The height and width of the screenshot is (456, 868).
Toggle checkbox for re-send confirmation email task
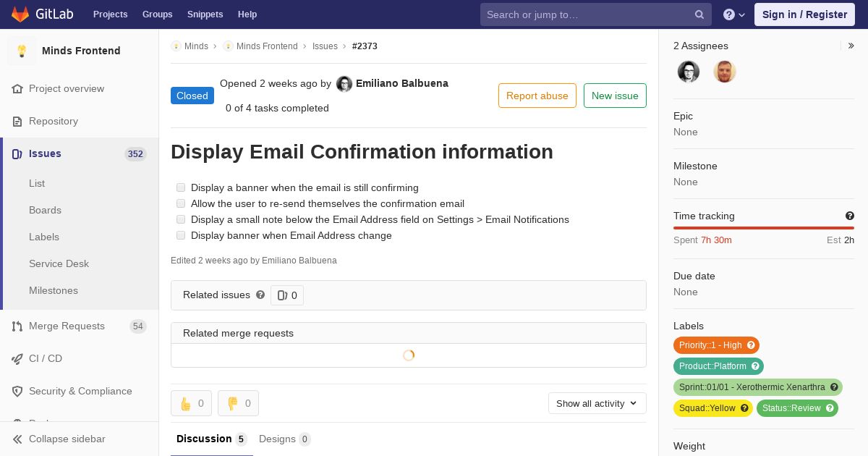pos(181,203)
